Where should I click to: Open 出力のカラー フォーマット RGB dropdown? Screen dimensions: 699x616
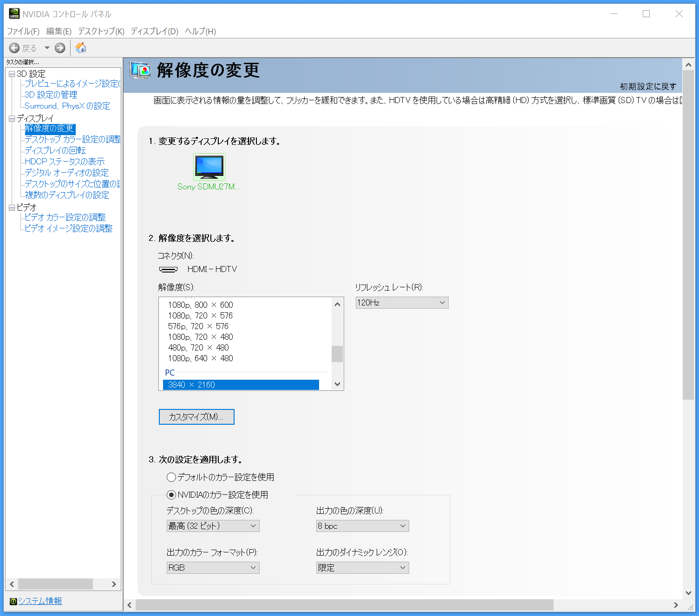213,568
